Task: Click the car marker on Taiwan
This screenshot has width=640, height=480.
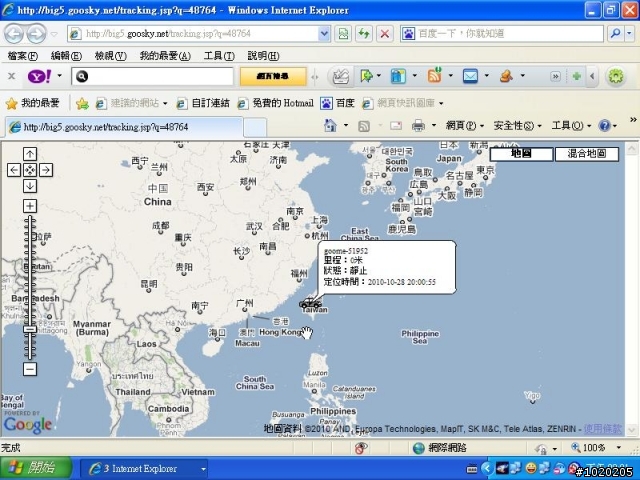Action: 310,303
